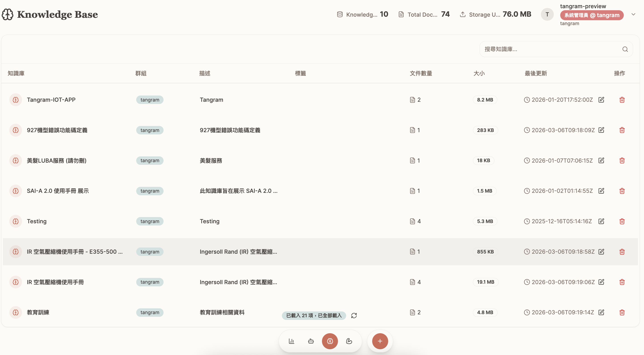Edit the SAI-A 2.0 使用手冊 展示 entry
The image size is (644, 355).
pyautogui.click(x=601, y=191)
